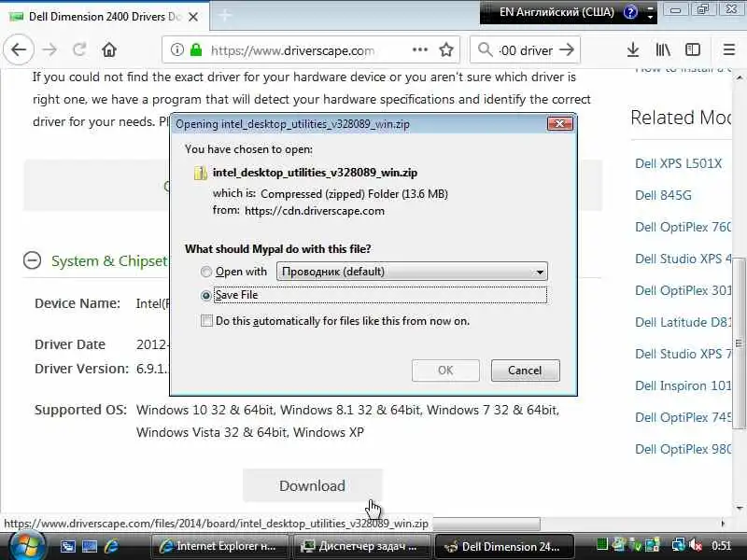
Task: Open the Dell OptiPlex 980 link
Action: [683, 449]
